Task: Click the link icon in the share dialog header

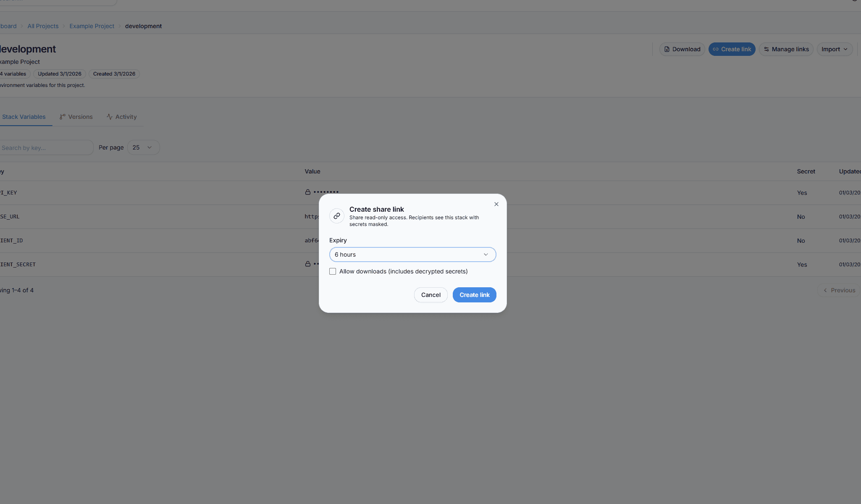Action: [336, 215]
